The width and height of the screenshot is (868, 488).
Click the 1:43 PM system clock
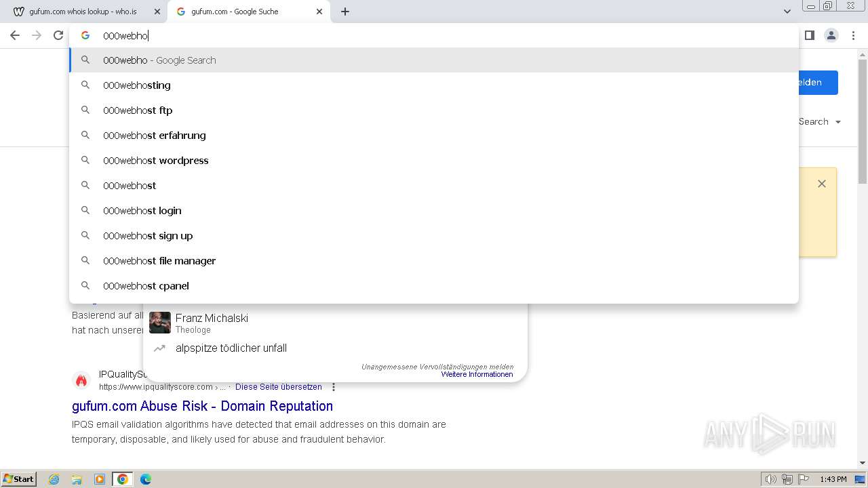pos(833,479)
